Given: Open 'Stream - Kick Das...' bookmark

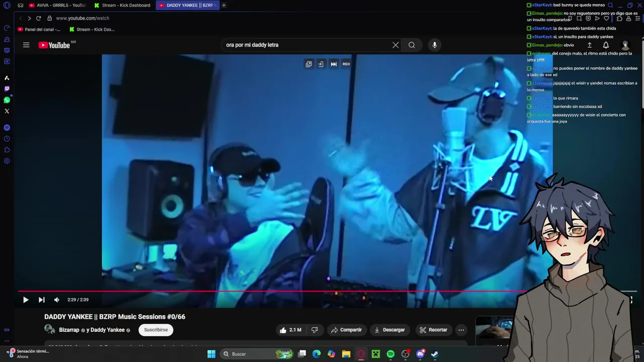Looking at the screenshot, I should tap(92, 29).
